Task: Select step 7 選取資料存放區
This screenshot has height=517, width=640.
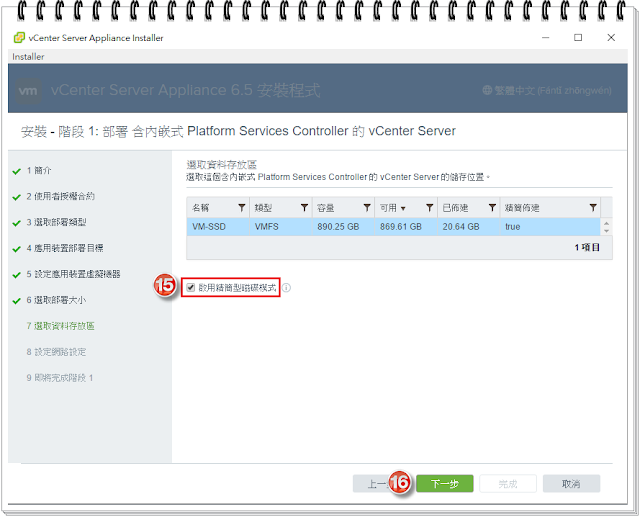Action: [x=60, y=326]
